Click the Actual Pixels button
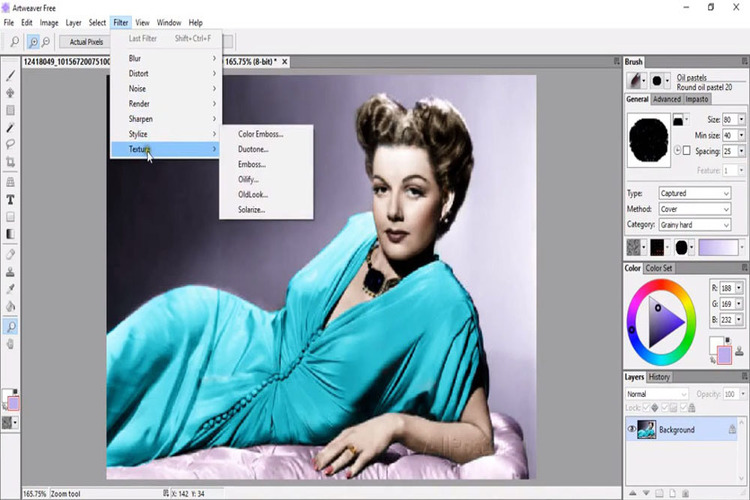Viewport: 750px width, 500px height. click(86, 42)
